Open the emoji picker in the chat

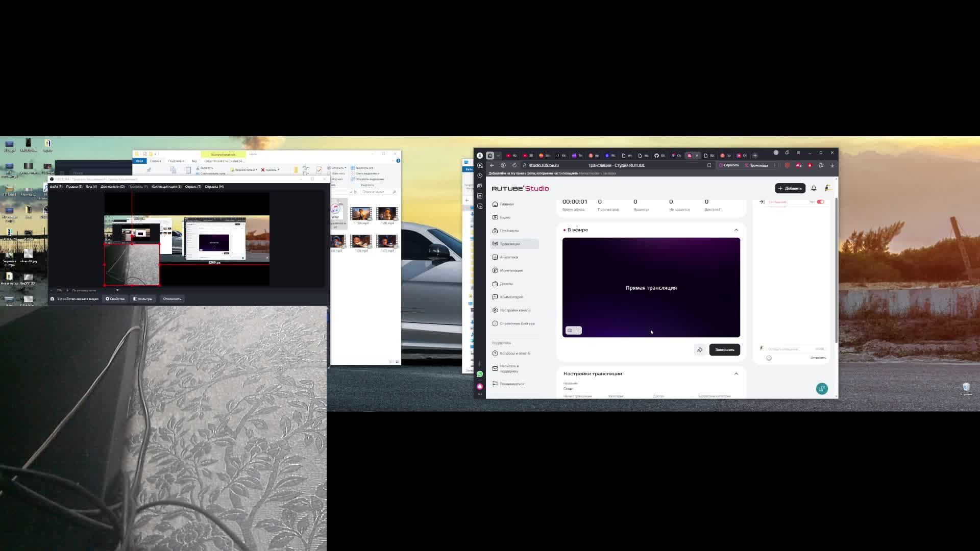tap(769, 358)
